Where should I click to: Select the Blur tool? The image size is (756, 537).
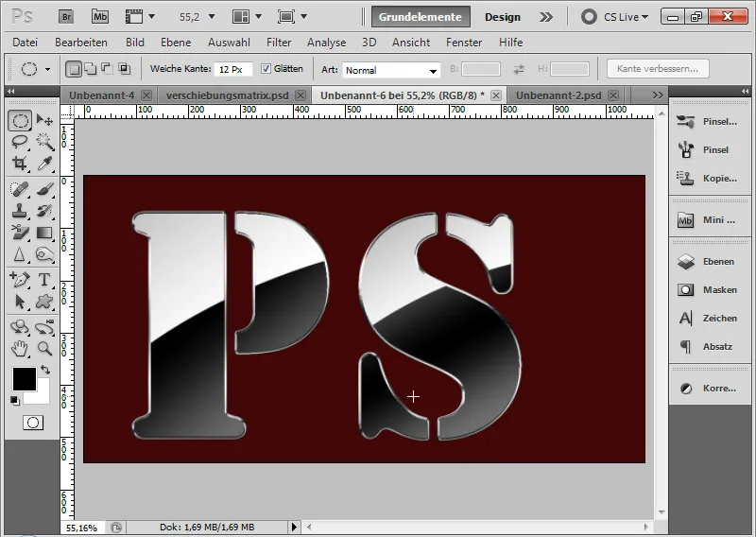[20, 254]
